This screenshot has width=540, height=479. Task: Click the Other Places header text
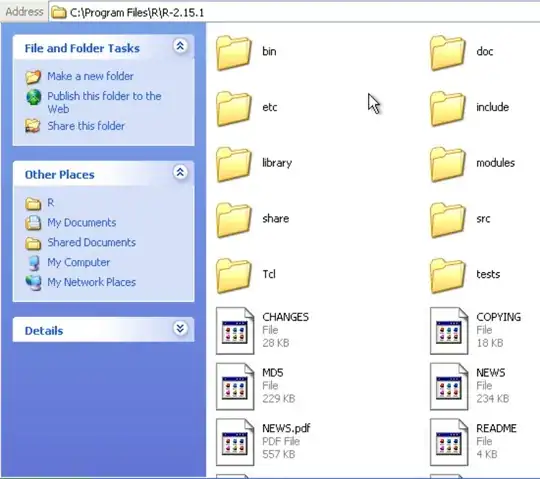[x=60, y=175]
